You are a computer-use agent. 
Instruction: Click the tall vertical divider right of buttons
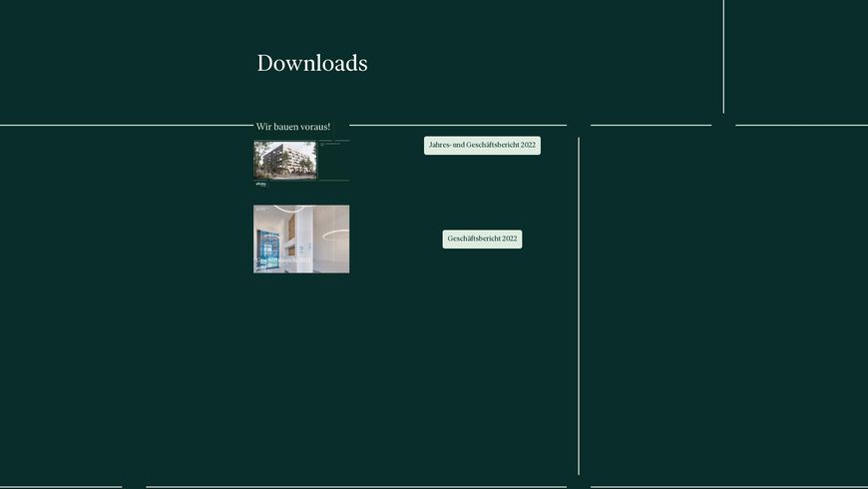579,299
